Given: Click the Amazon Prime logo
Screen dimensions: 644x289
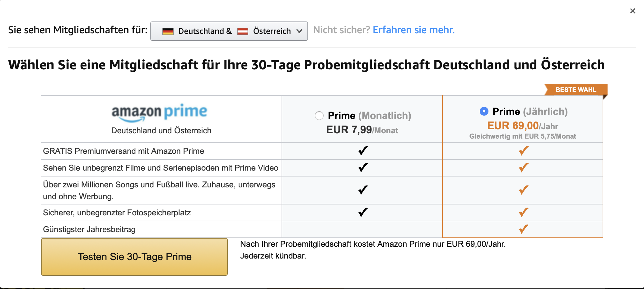Looking at the screenshot, I should [x=159, y=112].
